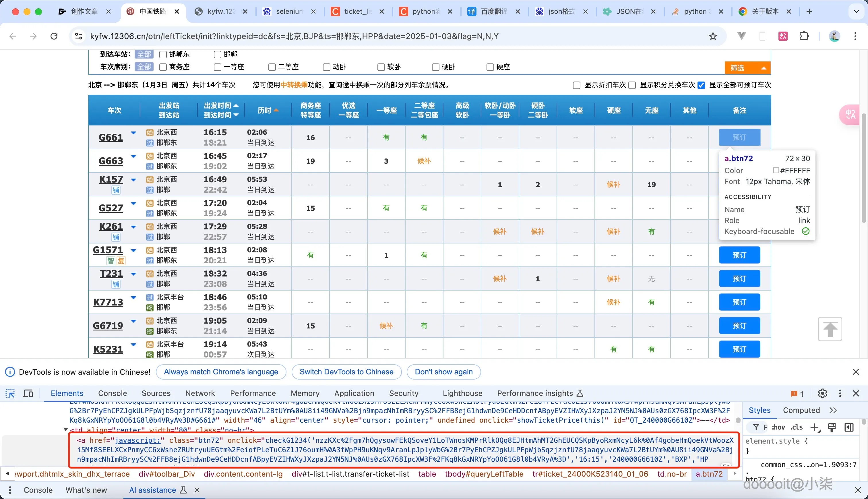868x499 pixels.
Task: Reload the page with the refresh icon
Action: pyautogui.click(x=54, y=36)
